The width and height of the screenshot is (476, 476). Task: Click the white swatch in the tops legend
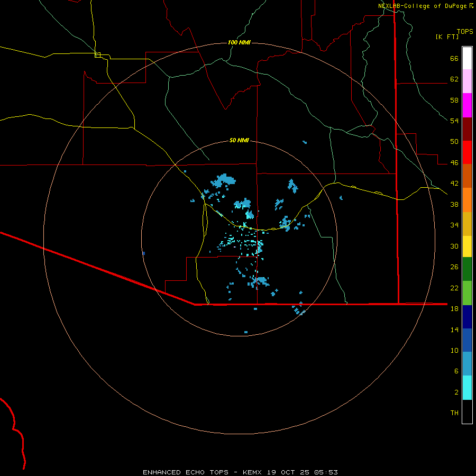pyautogui.click(x=467, y=58)
